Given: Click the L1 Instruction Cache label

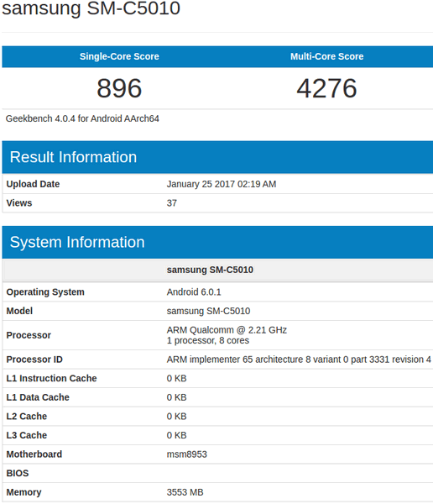Looking at the screenshot, I should (51, 378).
